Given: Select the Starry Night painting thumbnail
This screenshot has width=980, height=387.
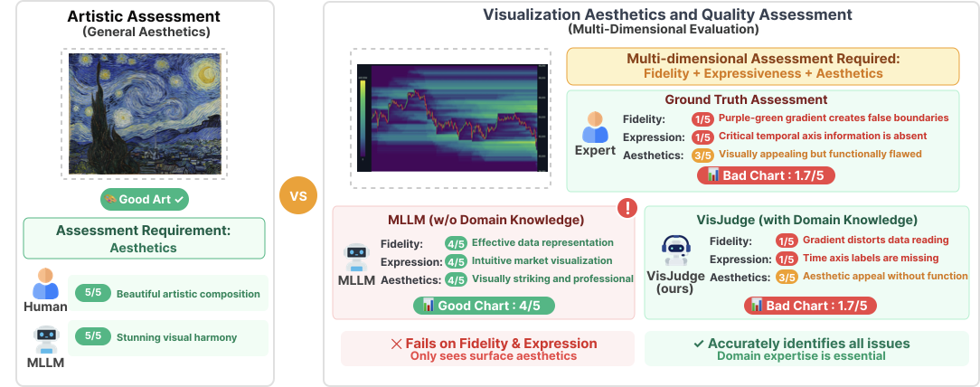Looking at the screenshot, I should 145,113.
